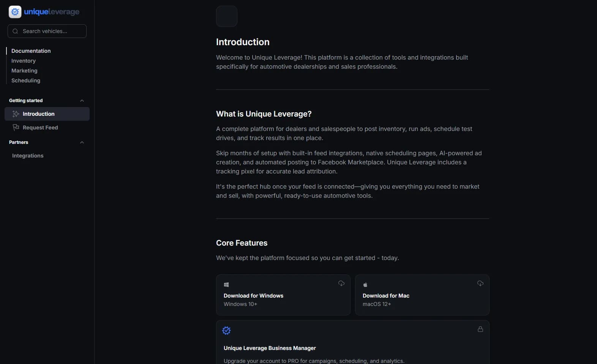This screenshot has width=597, height=364.
Task: Open the Marketing section
Action: coord(24,71)
